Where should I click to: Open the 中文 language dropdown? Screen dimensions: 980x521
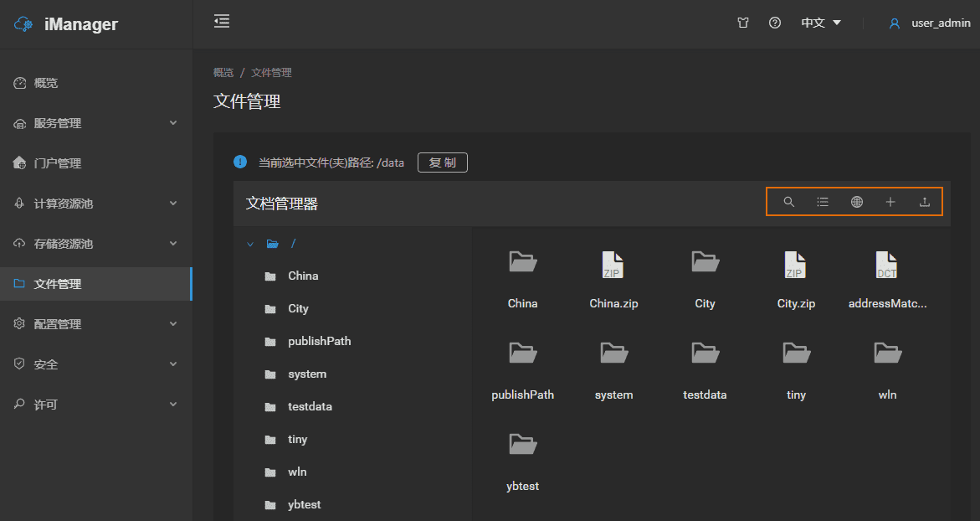(x=821, y=23)
